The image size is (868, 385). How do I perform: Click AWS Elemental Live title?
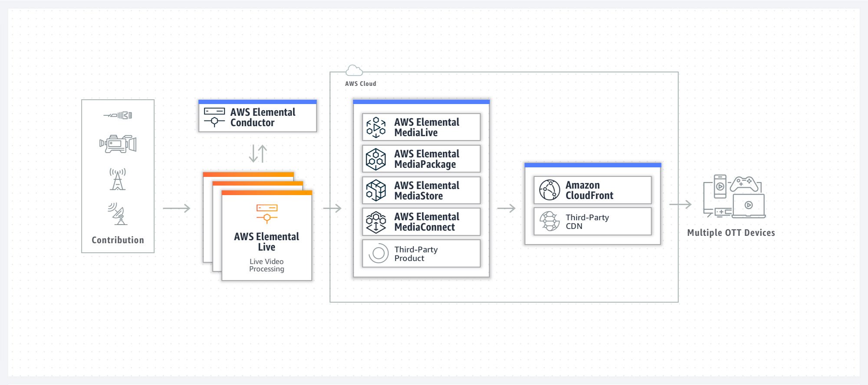pyautogui.click(x=266, y=242)
